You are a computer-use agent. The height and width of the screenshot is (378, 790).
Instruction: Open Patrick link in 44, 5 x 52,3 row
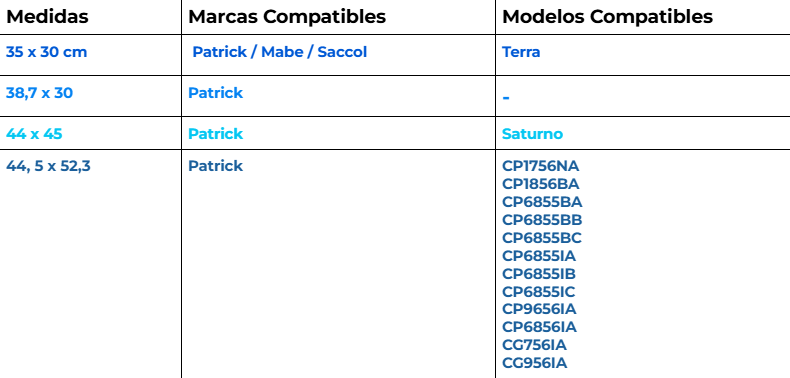pyautogui.click(x=216, y=166)
